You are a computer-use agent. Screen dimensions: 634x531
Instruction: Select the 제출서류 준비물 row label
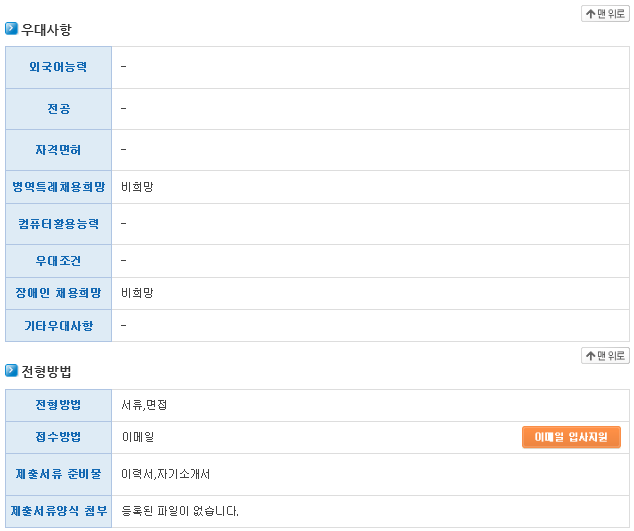58,474
